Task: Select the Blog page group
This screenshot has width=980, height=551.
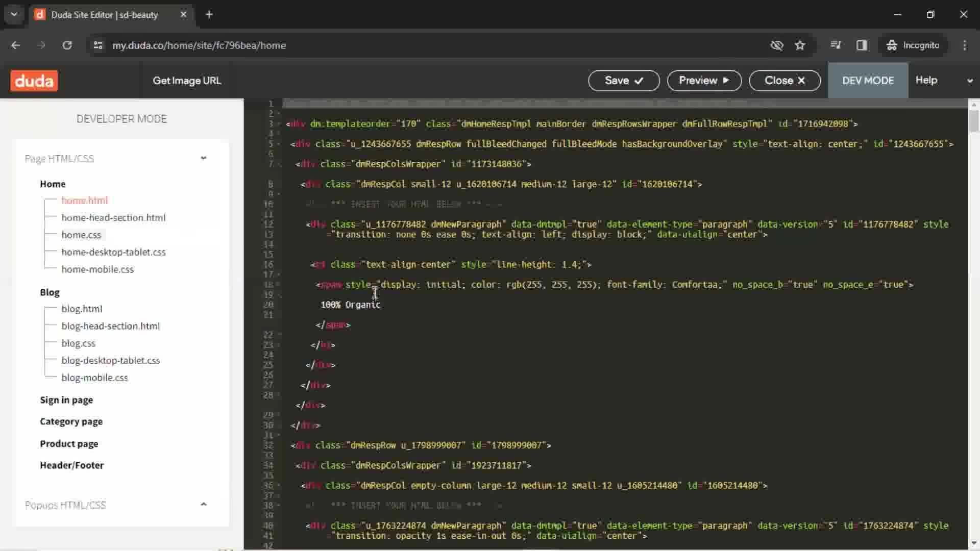Action: (x=50, y=292)
